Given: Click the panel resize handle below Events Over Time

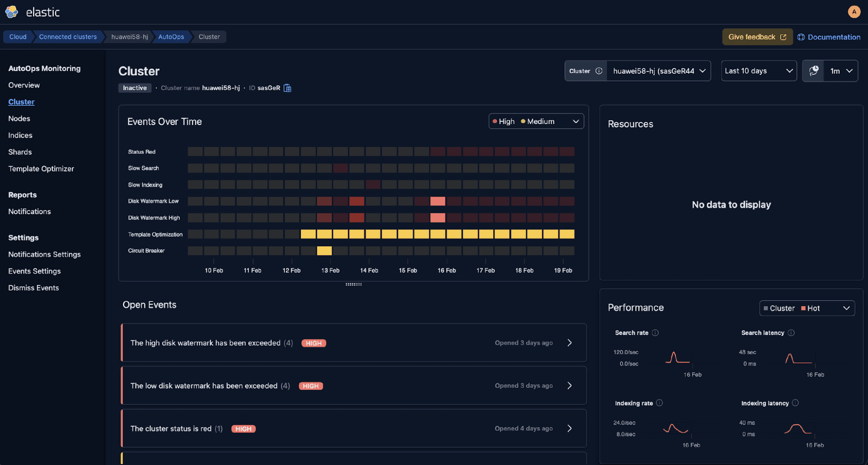Looking at the screenshot, I should [x=353, y=285].
